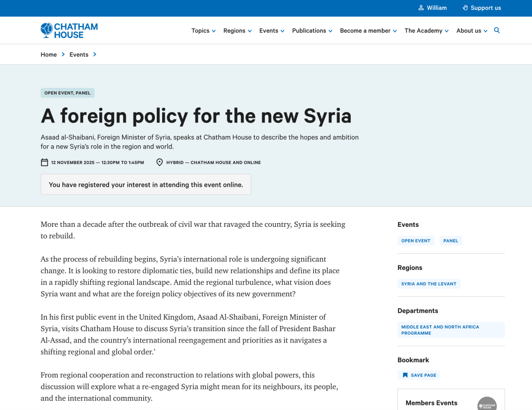Click the PANEL tag in sidebar
This screenshot has width=532, height=410.
pos(450,241)
